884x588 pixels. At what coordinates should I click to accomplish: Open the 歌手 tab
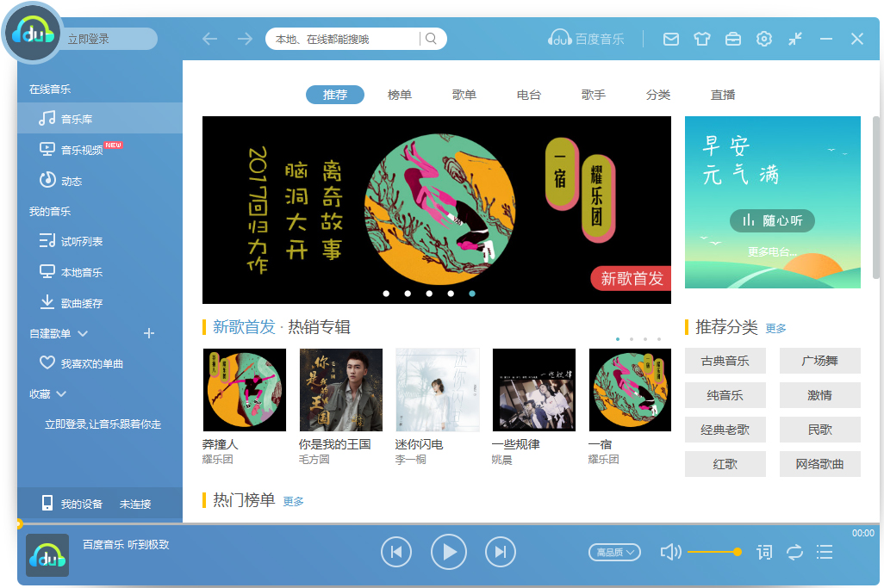click(594, 95)
